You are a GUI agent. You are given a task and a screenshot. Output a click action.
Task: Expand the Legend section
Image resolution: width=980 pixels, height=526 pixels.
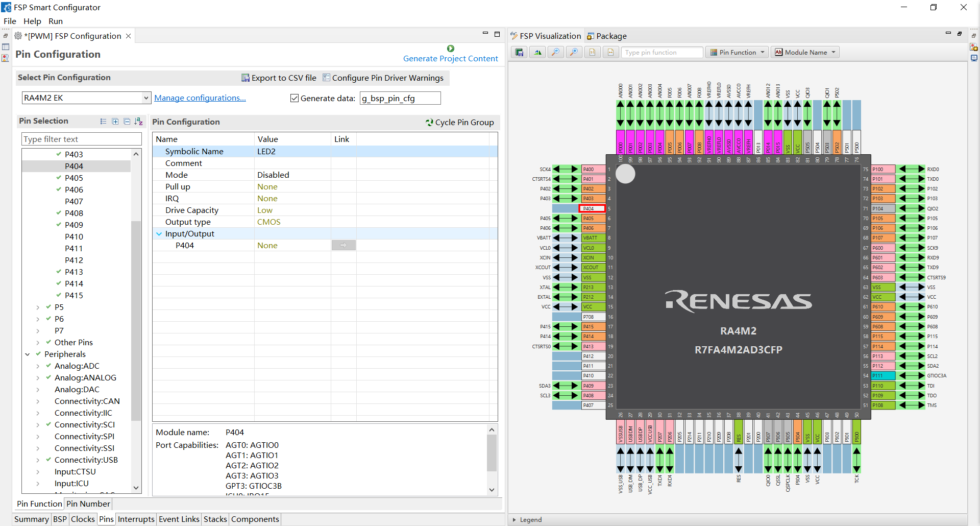click(x=514, y=520)
